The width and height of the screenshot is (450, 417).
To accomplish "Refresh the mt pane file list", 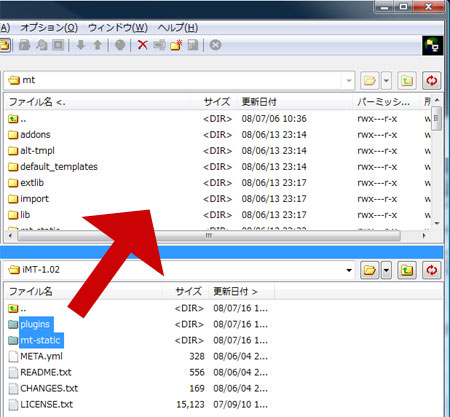I will pyautogui.click(x=431, y=80).
